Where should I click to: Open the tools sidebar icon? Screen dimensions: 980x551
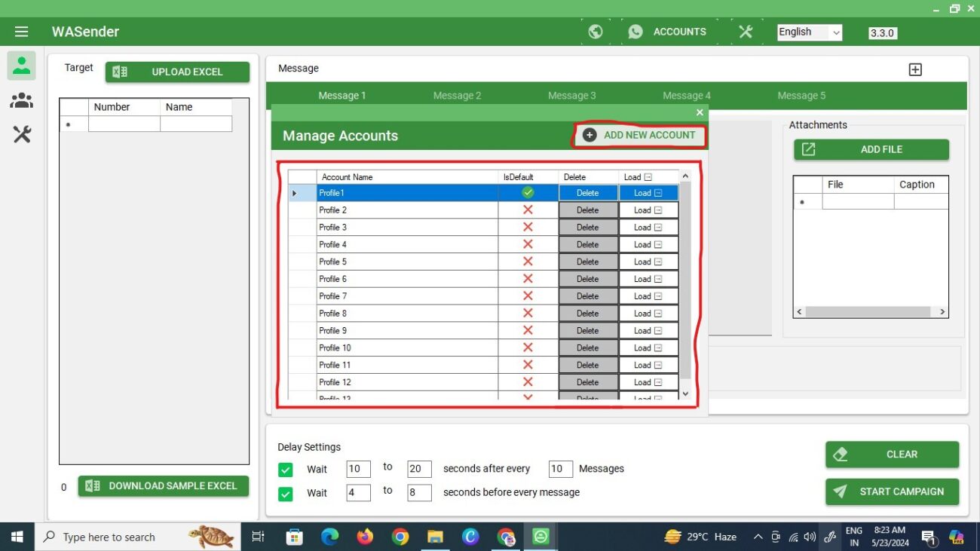pyautogui.click(x=22, y=135)
